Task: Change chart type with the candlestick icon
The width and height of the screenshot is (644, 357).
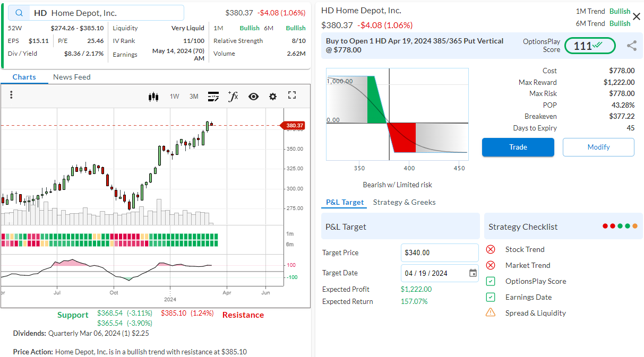Action: coord(154,97)
